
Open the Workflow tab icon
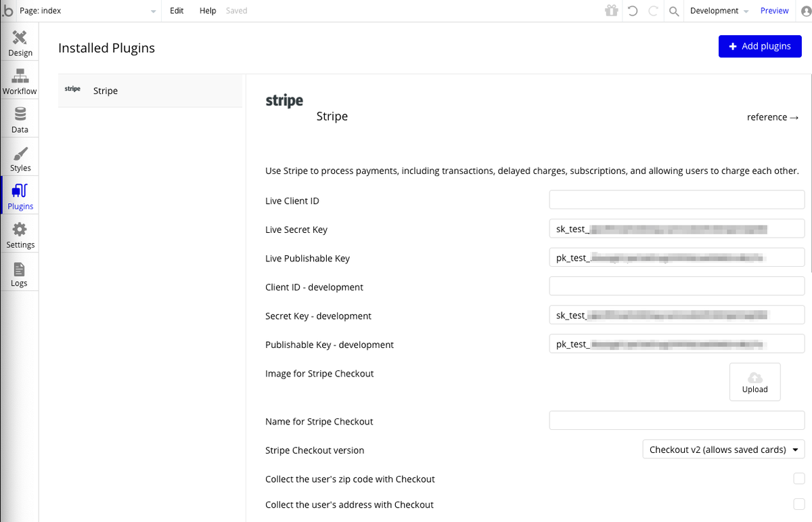coord(20,77)
